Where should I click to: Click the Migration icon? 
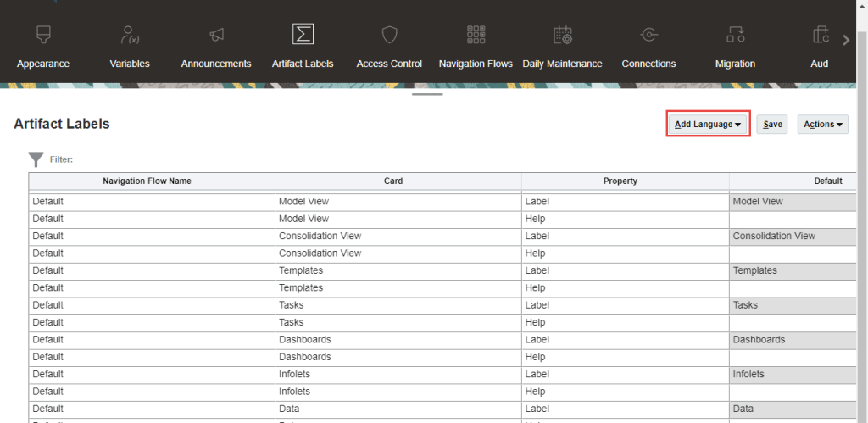[x=735, y=35]
